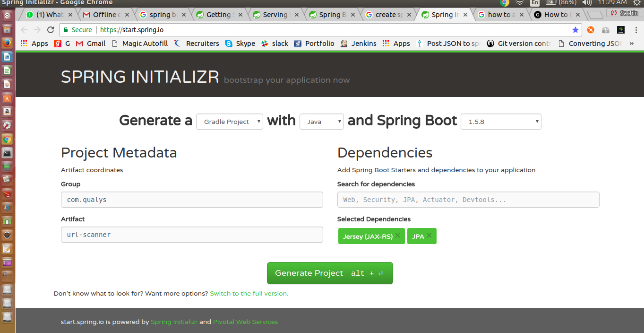Open Chrome icon in the Ubuntu launcher

(7, 139)
